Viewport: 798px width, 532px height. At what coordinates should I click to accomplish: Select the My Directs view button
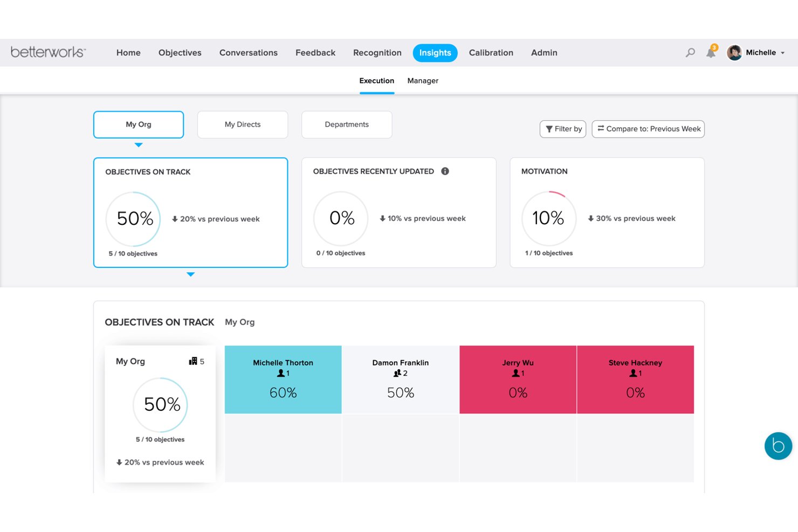tap(243, 125)
